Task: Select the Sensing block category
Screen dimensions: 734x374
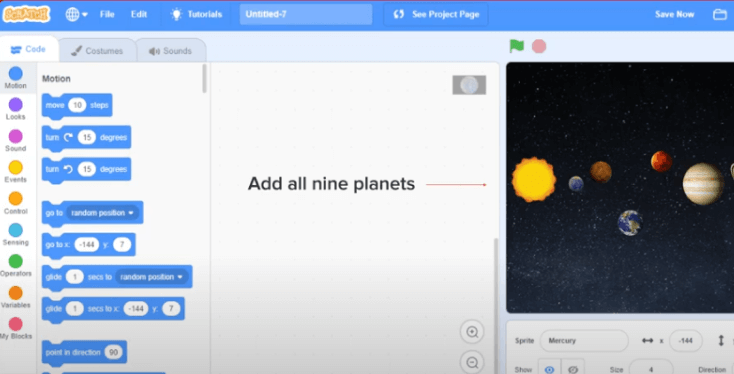Action: pyautogui.click(x=15, y=235)
